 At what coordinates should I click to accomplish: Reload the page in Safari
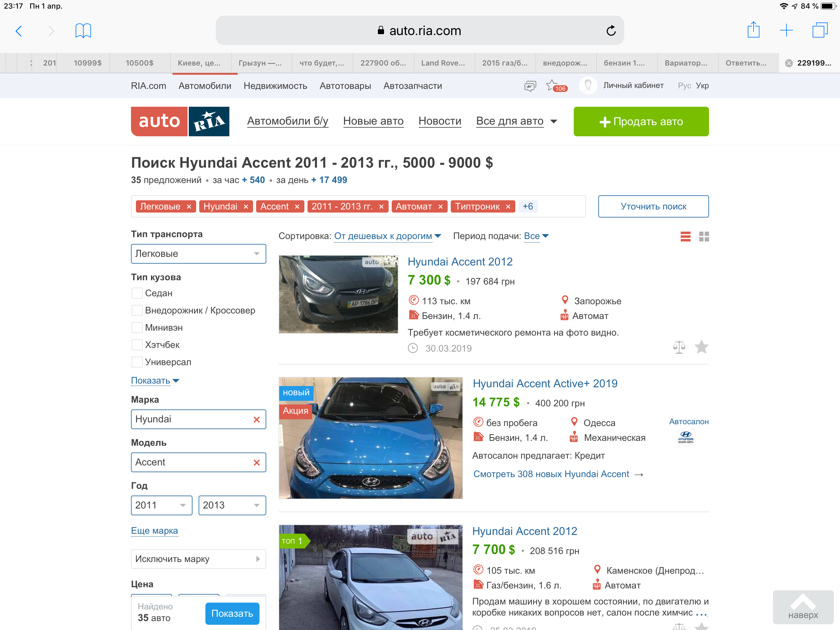coord(611,31)
